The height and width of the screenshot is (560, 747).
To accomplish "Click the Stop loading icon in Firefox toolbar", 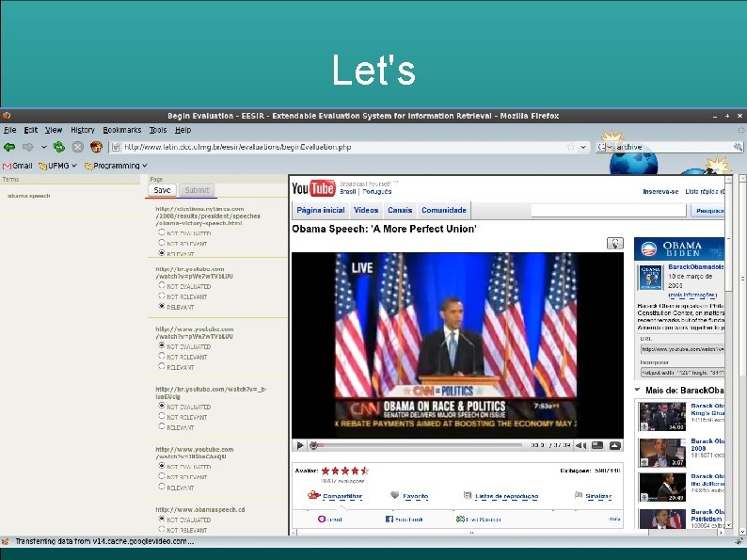I will 78,147.
